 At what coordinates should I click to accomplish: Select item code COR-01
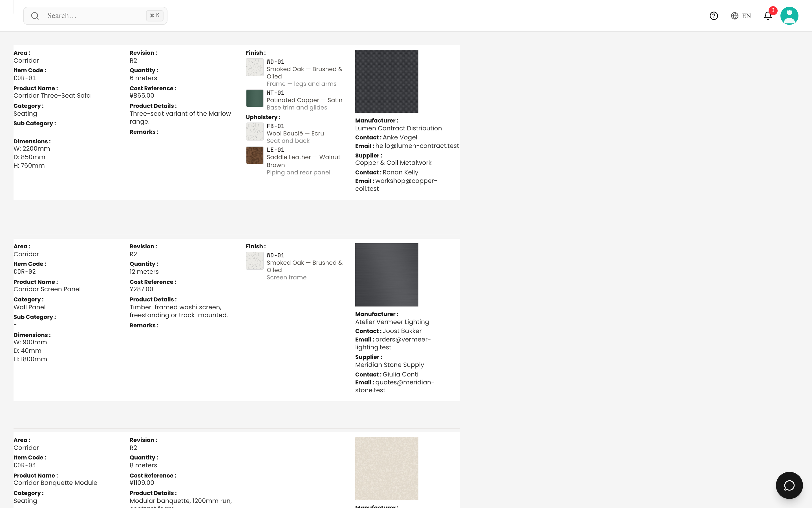25,78
